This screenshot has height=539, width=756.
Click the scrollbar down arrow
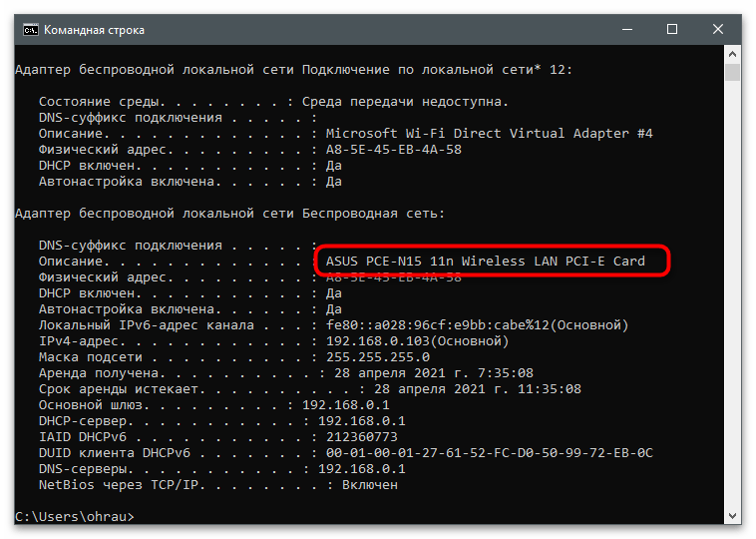(732, 516)
